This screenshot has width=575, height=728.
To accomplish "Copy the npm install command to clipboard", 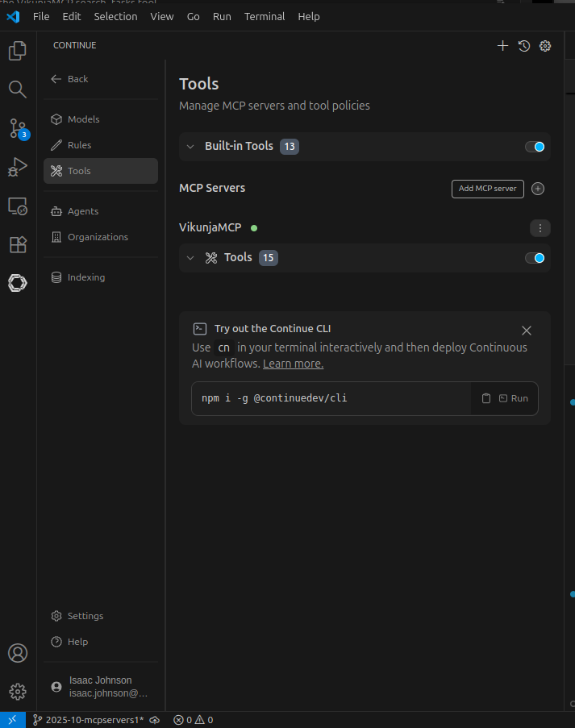I will (x=486, y=398).
